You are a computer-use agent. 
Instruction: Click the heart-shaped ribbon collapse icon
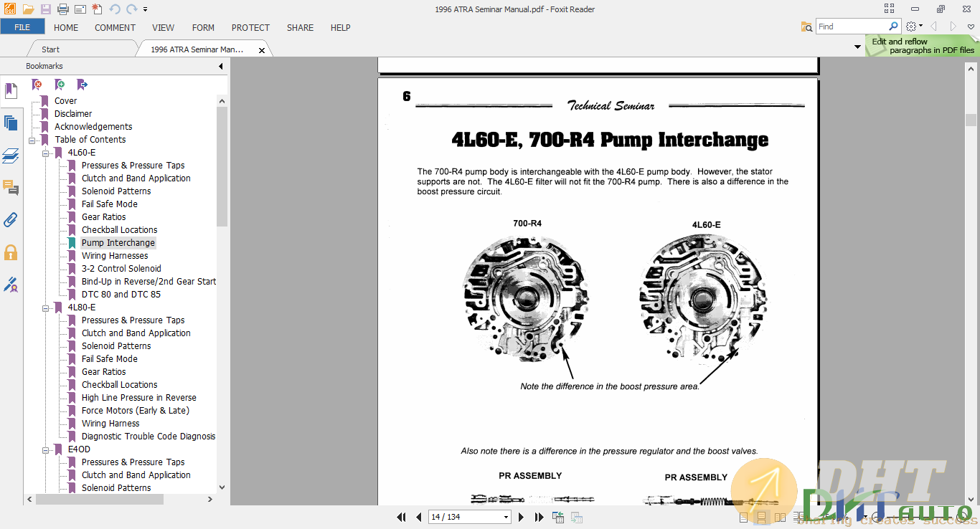971,27
